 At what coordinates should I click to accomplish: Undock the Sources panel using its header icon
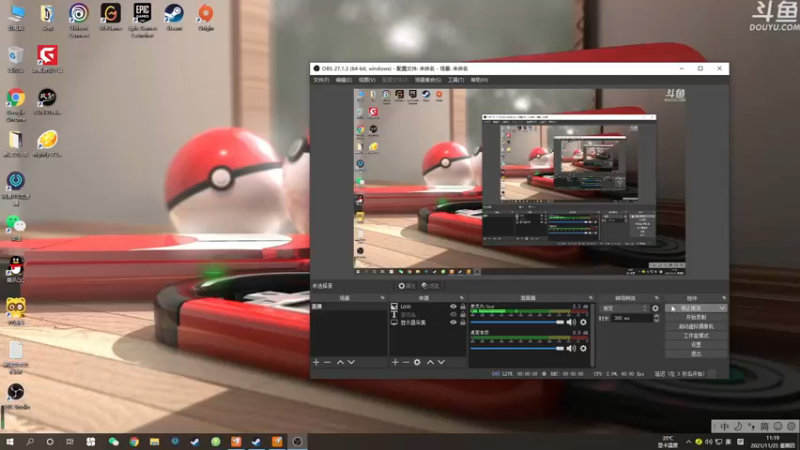(x=461, y=298)
